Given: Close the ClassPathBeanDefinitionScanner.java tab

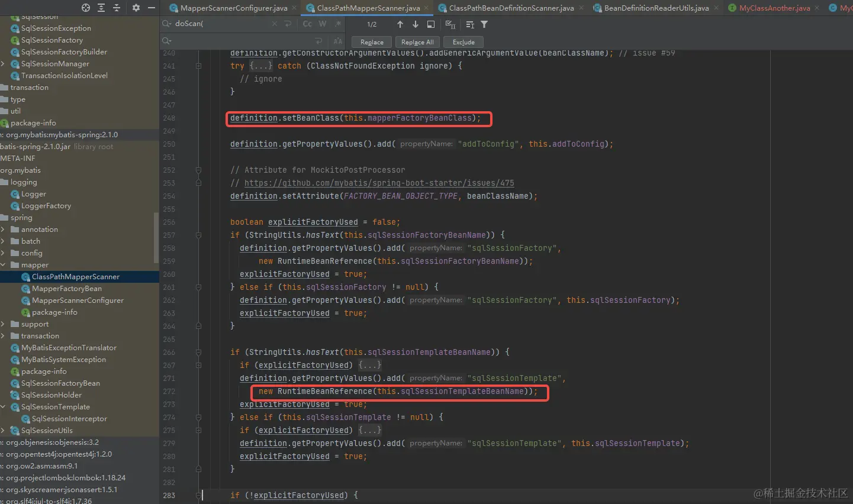Looking at the screenshot, I should click(x=581, y=8).
